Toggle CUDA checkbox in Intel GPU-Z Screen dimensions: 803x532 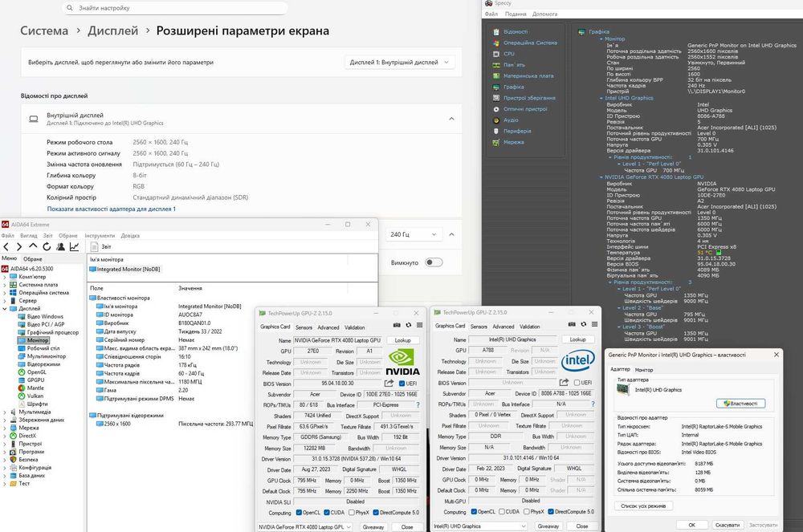[502, 512]
